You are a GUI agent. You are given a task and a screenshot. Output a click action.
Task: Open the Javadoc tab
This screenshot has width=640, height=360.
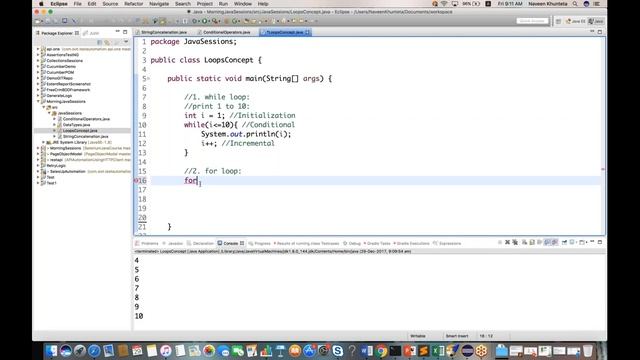(173, 243)
